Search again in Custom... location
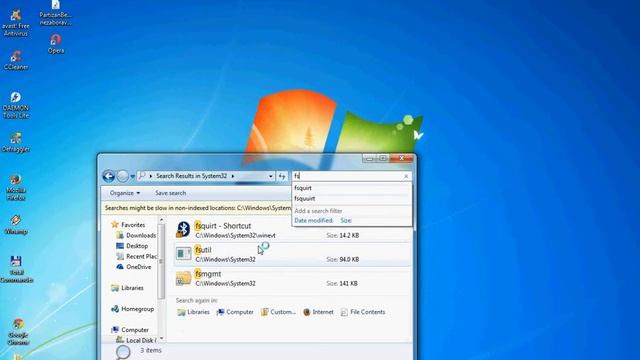The height and width of the screenshot is (360, 640). click(278, 312)
